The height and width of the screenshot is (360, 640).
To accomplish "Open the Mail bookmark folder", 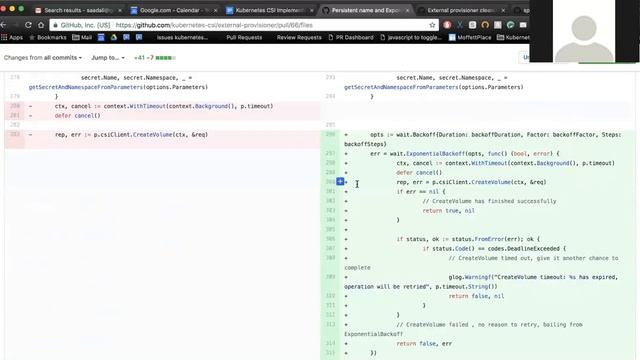I will coord(82,37).
